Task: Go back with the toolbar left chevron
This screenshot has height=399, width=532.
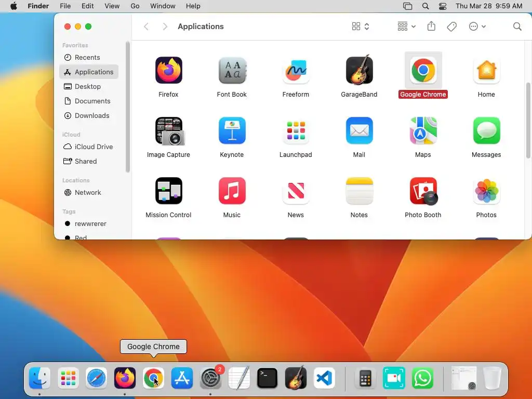Action: (x=146, y=26)
